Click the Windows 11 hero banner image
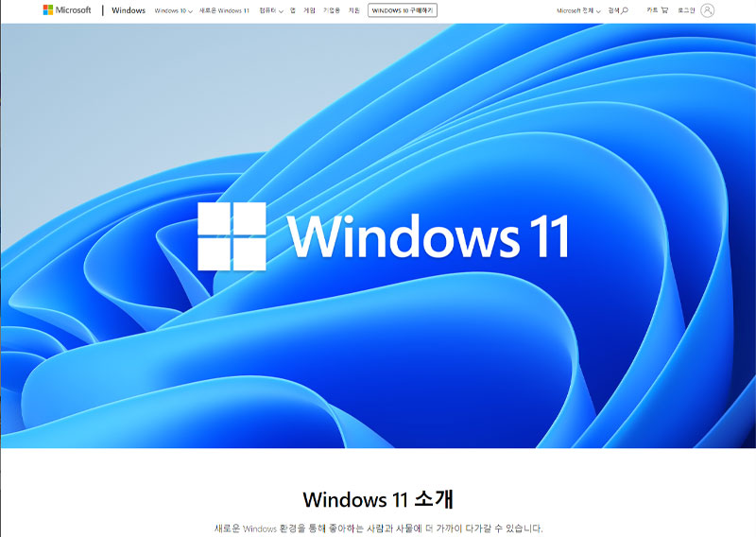 (378, 236)
